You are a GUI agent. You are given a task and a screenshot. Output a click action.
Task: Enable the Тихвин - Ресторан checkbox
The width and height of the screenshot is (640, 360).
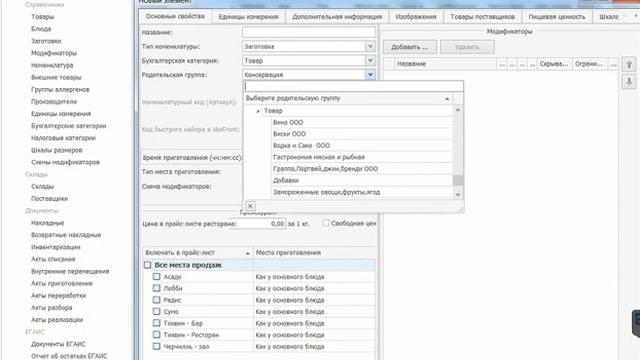point(156,334)
